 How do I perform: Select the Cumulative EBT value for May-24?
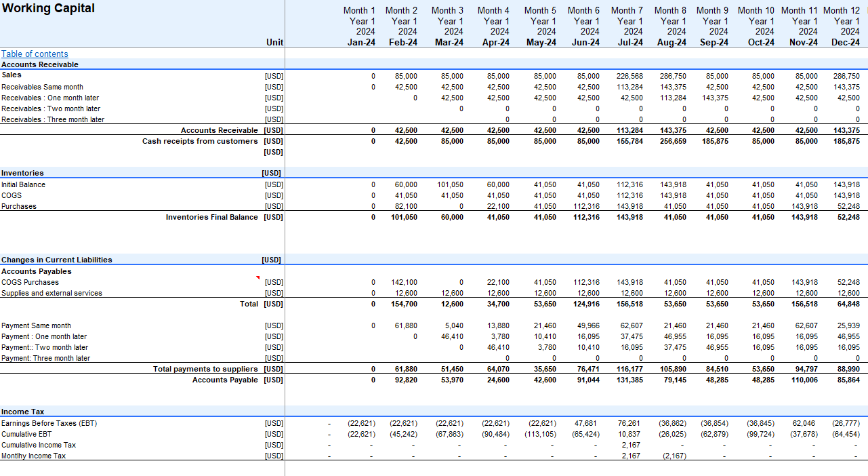pos(540,434)
